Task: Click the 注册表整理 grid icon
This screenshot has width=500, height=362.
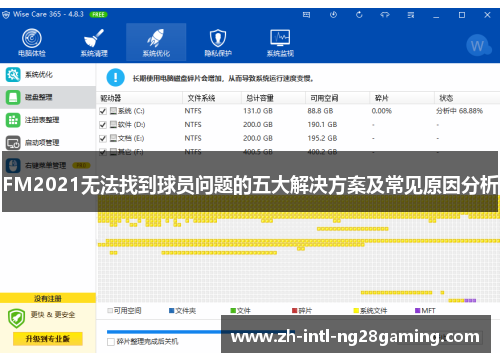Action: pyautogui.click(x=13, y=120)
